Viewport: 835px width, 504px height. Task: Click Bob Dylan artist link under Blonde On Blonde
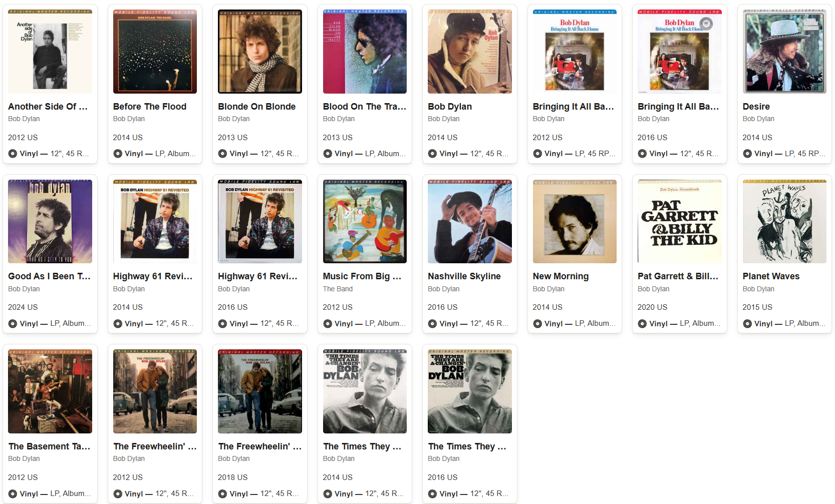pyautogui.click(x=234, y=119)
